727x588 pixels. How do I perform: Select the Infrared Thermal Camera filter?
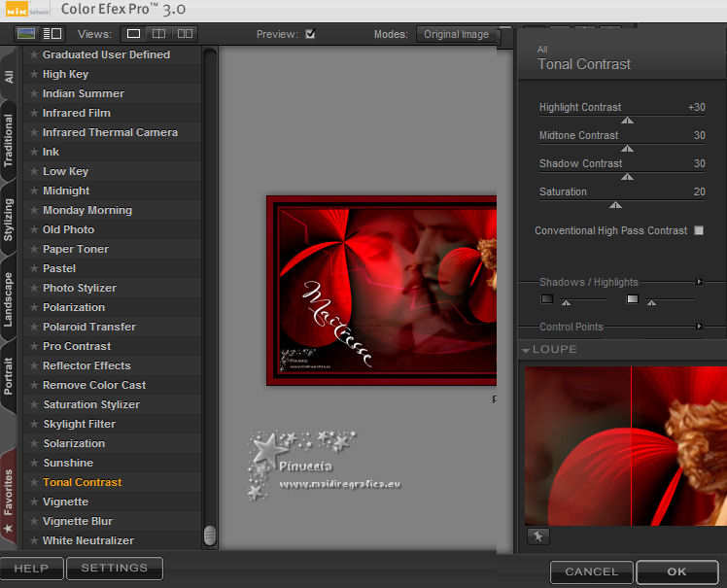(x=111, y=132)
